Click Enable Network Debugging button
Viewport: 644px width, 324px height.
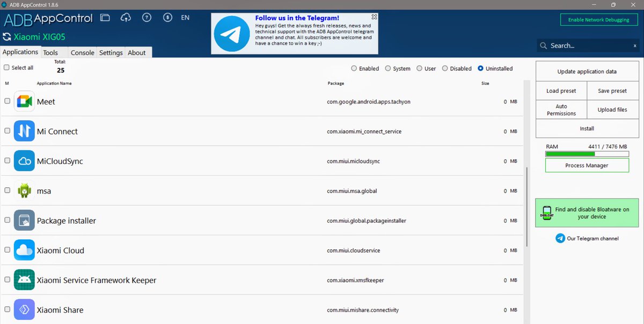tap(599, 20)
